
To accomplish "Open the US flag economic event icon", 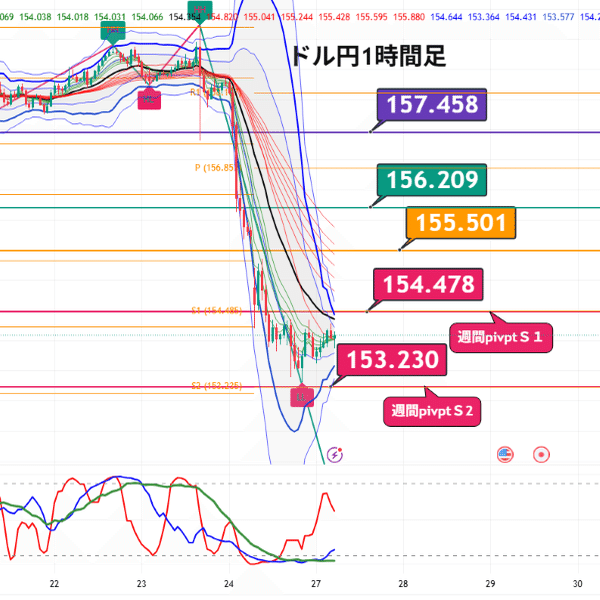I will pyautogui.click(x=505, y=455).
